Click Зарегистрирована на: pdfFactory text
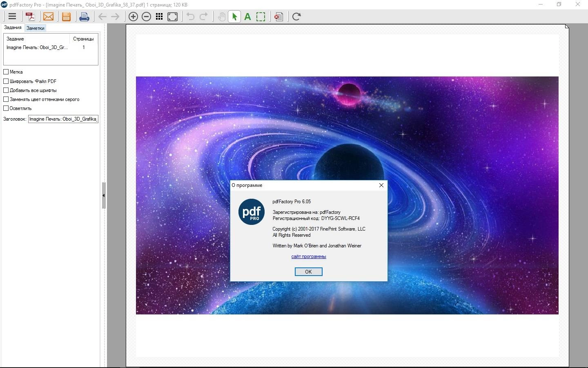Screen dimensions: 588x368 pyautogui.click(x=306, y=212)
